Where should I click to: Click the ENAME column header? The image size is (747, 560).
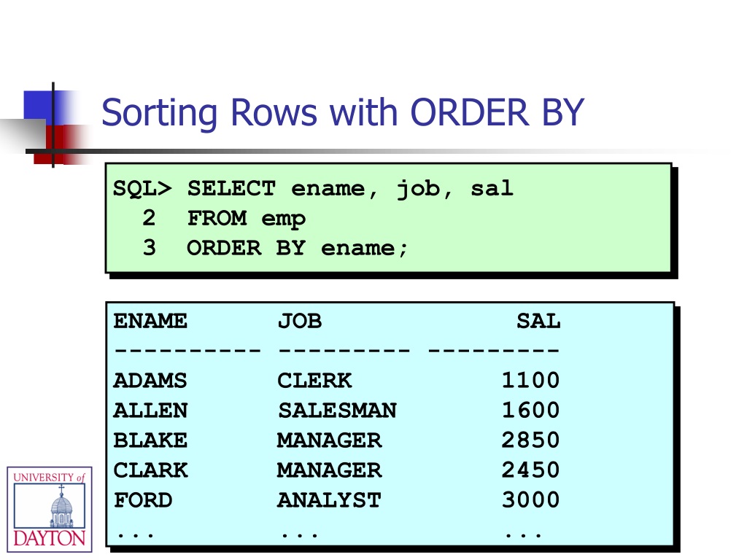(150, 321)
